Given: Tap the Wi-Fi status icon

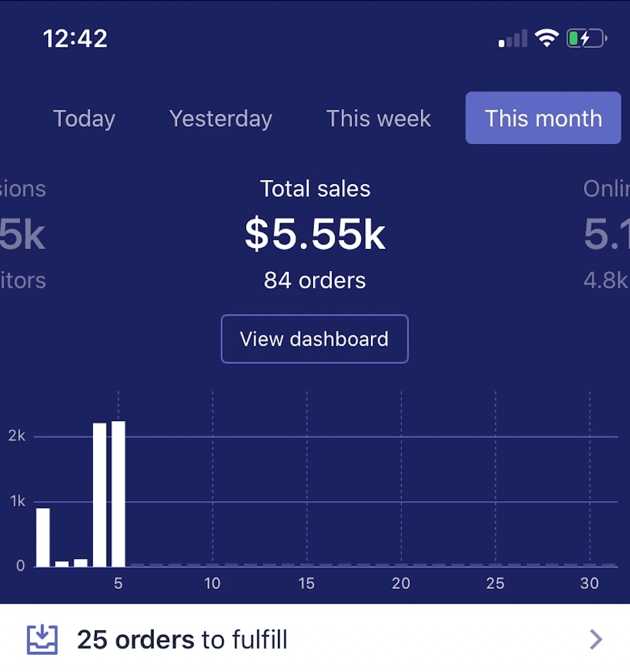Looking at the screenshot, I should 547,39.
